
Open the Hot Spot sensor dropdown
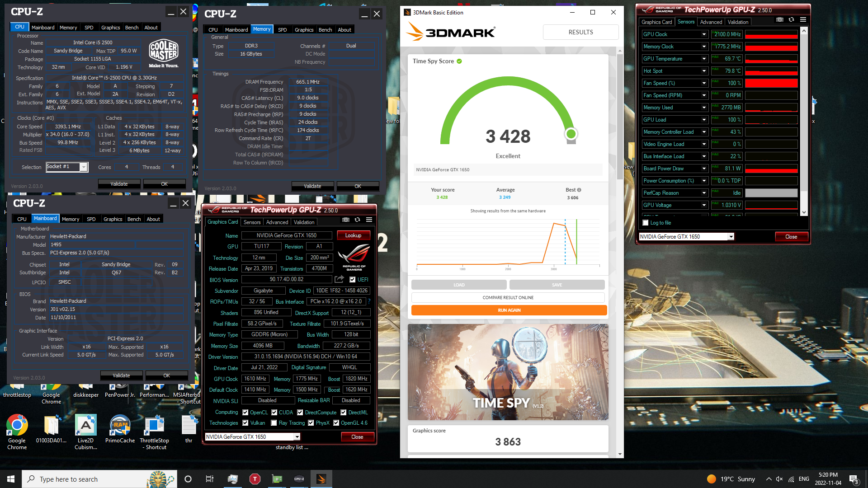tap(704, 71)
